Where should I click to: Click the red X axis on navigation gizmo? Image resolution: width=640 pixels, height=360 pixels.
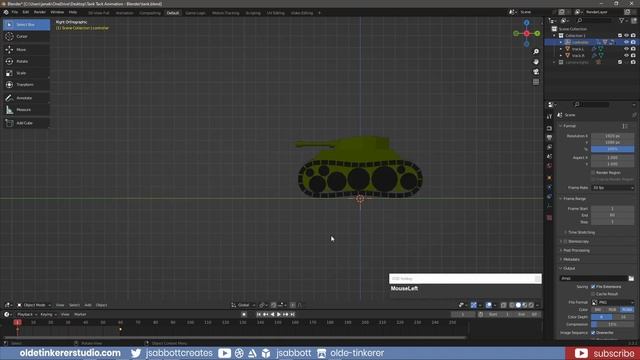pos(527,33)
